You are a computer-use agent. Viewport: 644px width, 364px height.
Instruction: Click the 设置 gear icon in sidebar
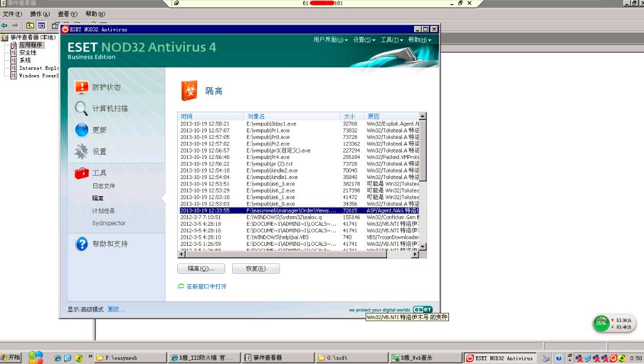82,151
